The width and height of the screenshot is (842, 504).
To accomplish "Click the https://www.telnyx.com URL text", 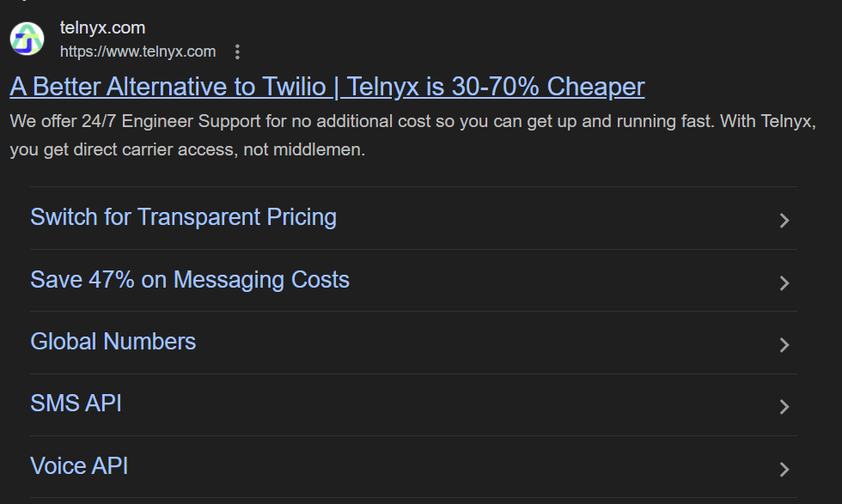I will [x=137, y=52].
